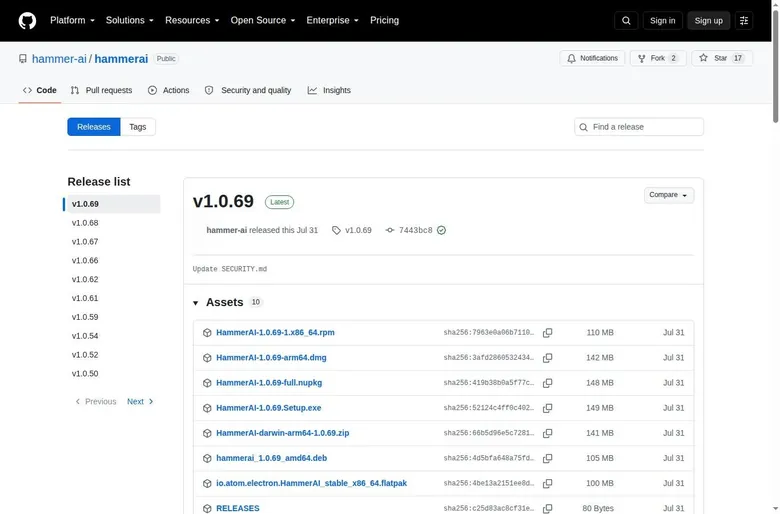Screen dimensions: 780x514
Task: Focus the Find a release field
Action: [639, 127]
